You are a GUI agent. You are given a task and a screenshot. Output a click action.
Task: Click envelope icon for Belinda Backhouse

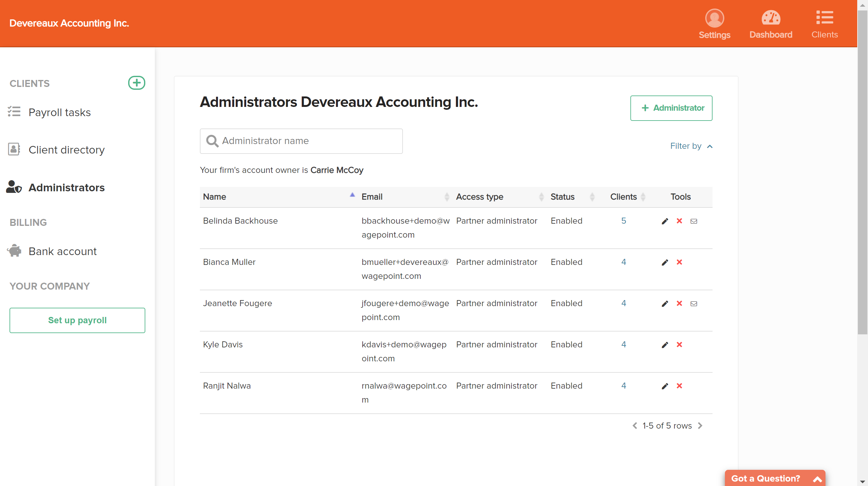[694, 221]
